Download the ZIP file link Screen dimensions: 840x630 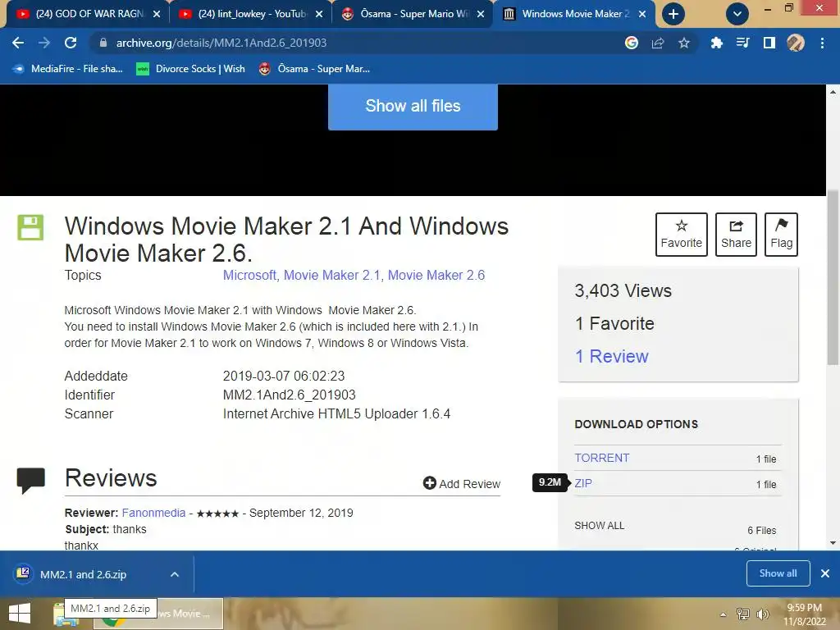[x=583, y=483]
